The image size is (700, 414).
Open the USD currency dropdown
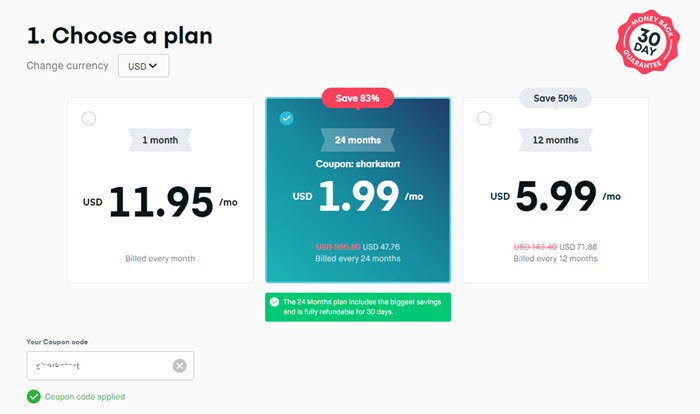click(143, 66)
